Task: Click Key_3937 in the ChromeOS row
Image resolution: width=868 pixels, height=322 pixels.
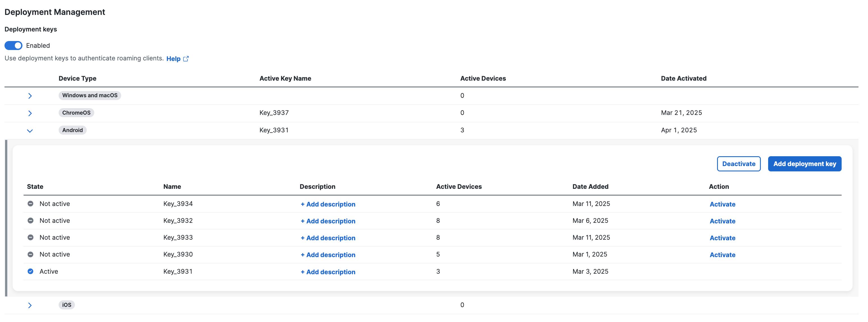Action: tap(274, 113)
